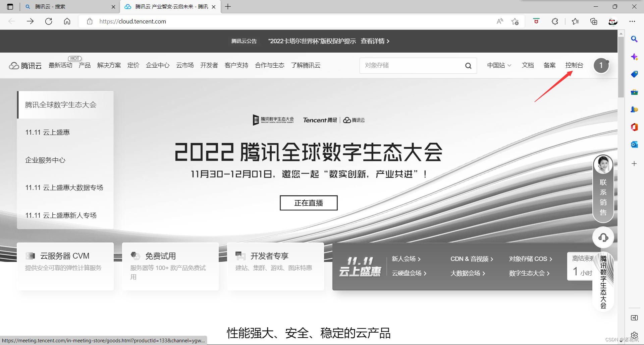Select 企业服务中心 in banner list
644x345 pixels.
65,160
